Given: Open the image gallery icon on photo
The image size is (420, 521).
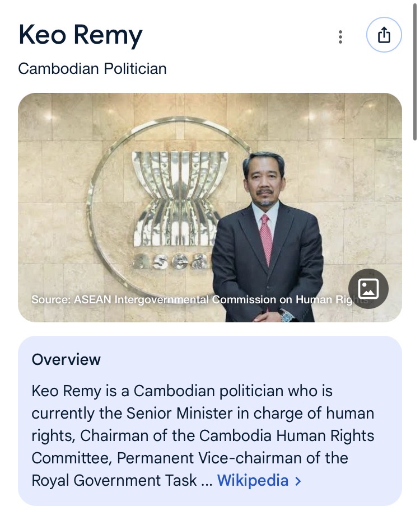Looking at the screenshot, I should pos(368,289).
